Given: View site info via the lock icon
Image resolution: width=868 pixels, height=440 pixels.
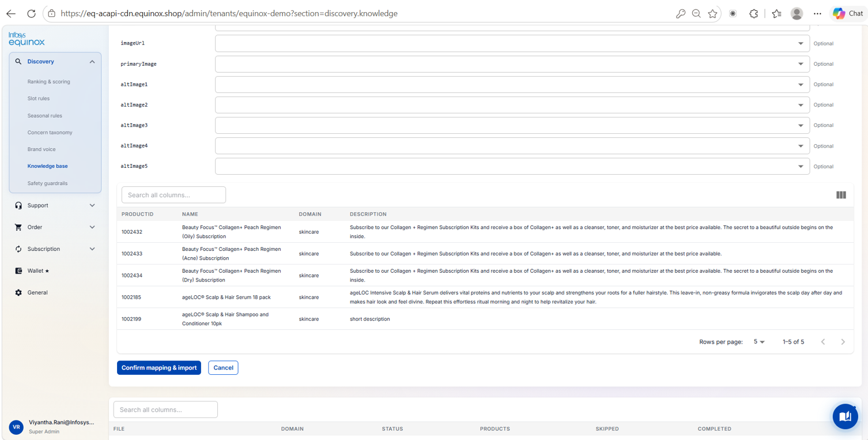Looking at the screenshot, I should coord(51,13).
